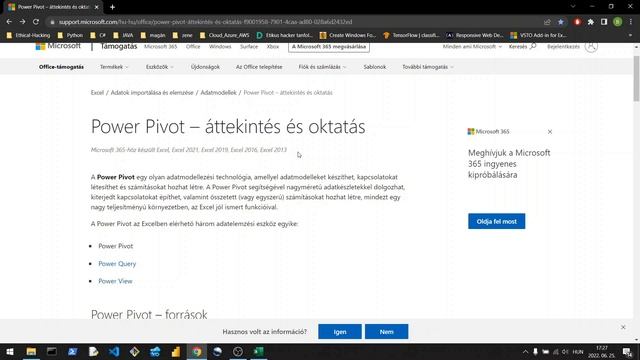Open File Explorer from the taskbar

pos(31,351)
